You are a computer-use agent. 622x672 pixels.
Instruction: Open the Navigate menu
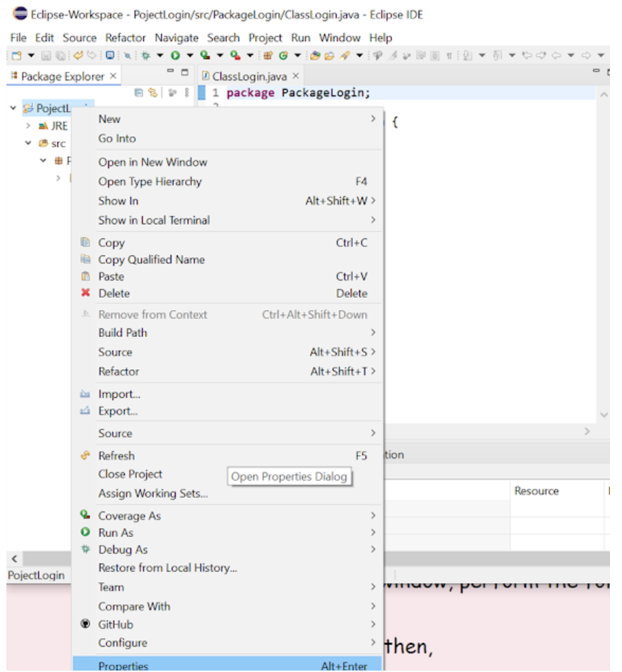point(177,37)
